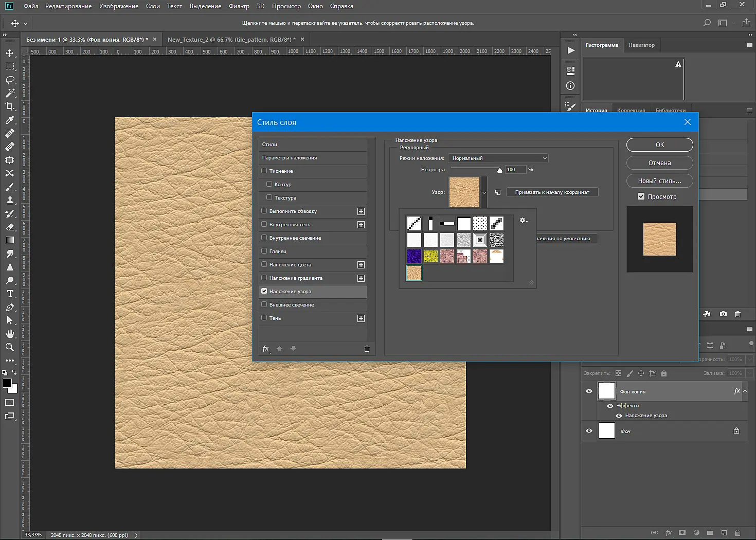Select the Rectangular Marquee tool
The width and height of the screenshot is (756, 540).
[x=10, y=66]
